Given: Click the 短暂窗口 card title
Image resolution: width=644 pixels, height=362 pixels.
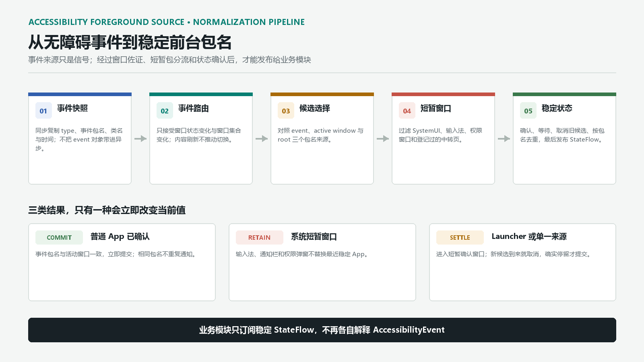Looking at the screenshot, I should pyautogui.click(x=436, y=108).
